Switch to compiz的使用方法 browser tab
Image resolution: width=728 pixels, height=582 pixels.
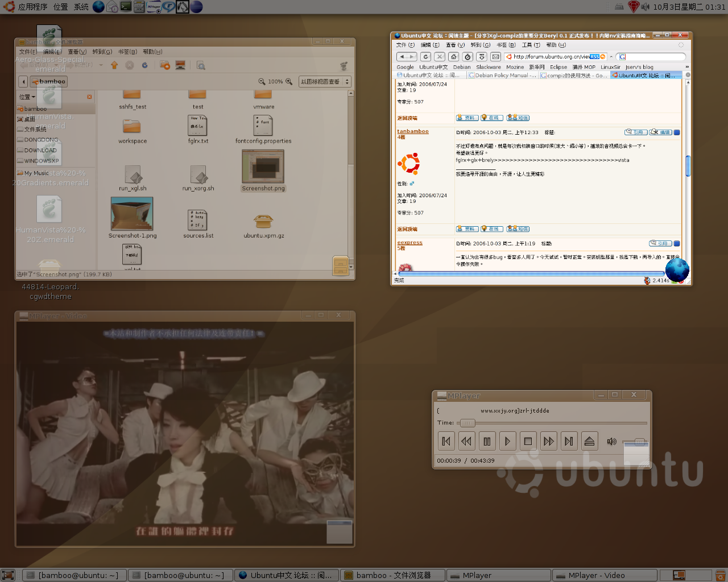point(574,75)
